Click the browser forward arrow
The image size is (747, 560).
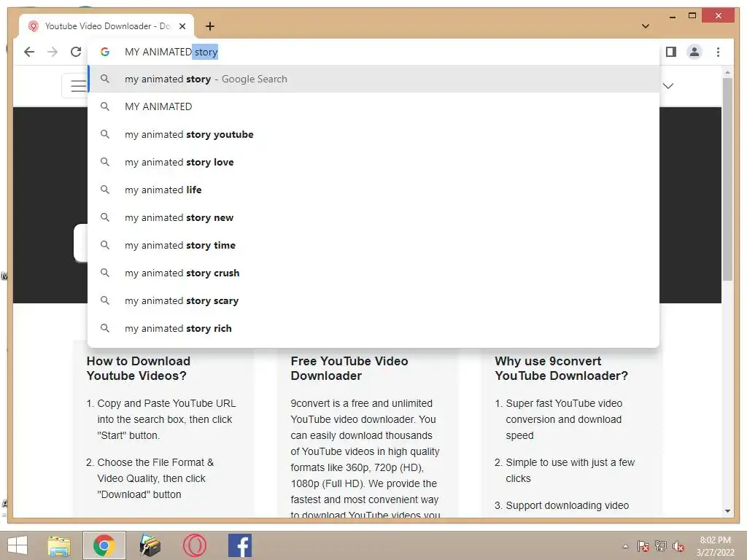click(x=53, y=52)
